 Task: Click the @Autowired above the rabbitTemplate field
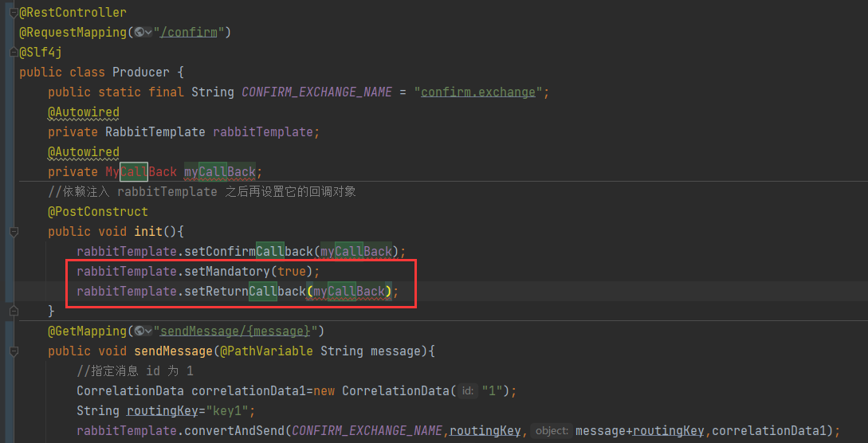pos(84,112)
